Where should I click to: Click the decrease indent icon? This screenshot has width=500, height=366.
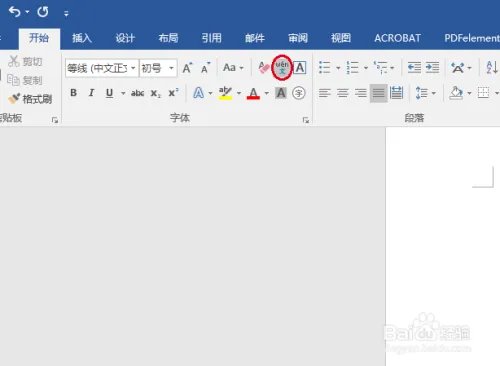click(x=414, y=68)
